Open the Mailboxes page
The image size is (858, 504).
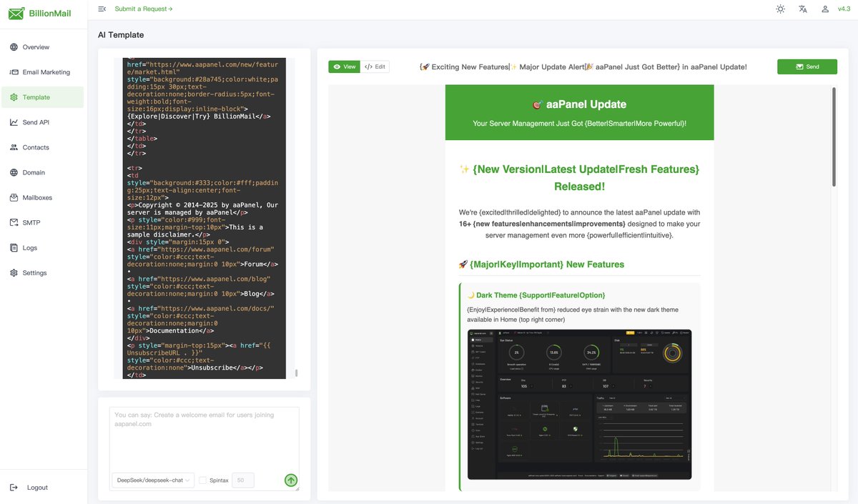coord(44,197)
